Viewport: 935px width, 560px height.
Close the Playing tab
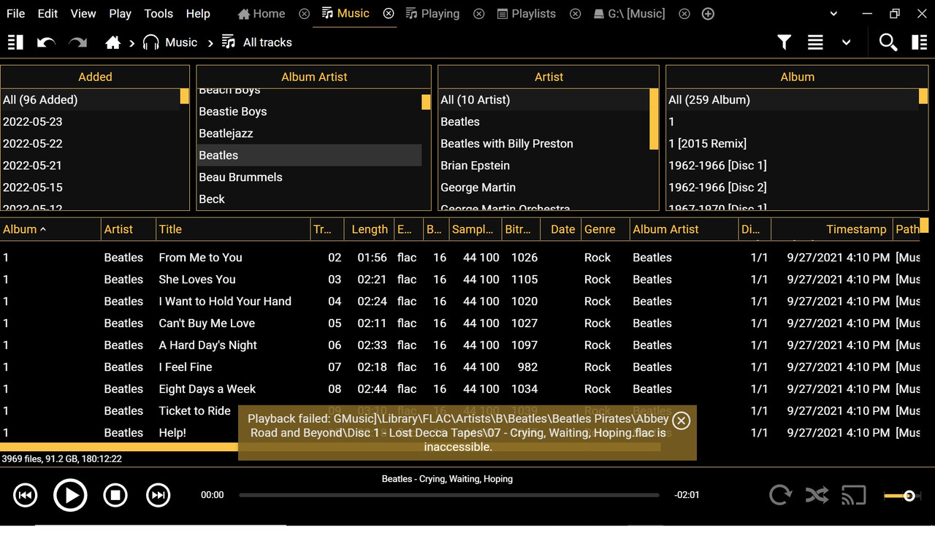coord(478,14)
